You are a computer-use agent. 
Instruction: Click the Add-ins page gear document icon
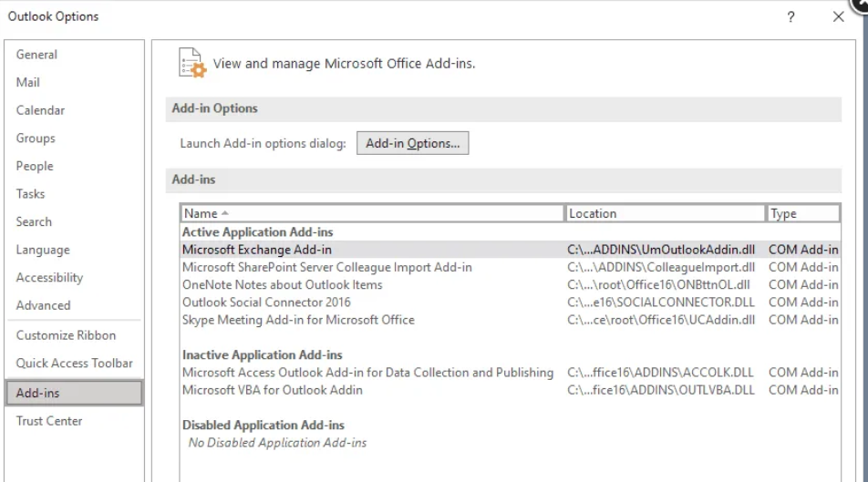[x=192, y=63]
